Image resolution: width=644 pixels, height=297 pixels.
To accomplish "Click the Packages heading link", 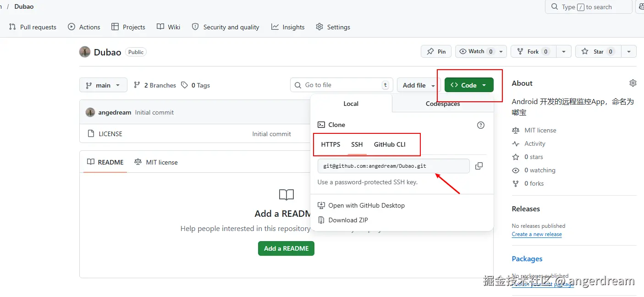I will tap(527, 259).
